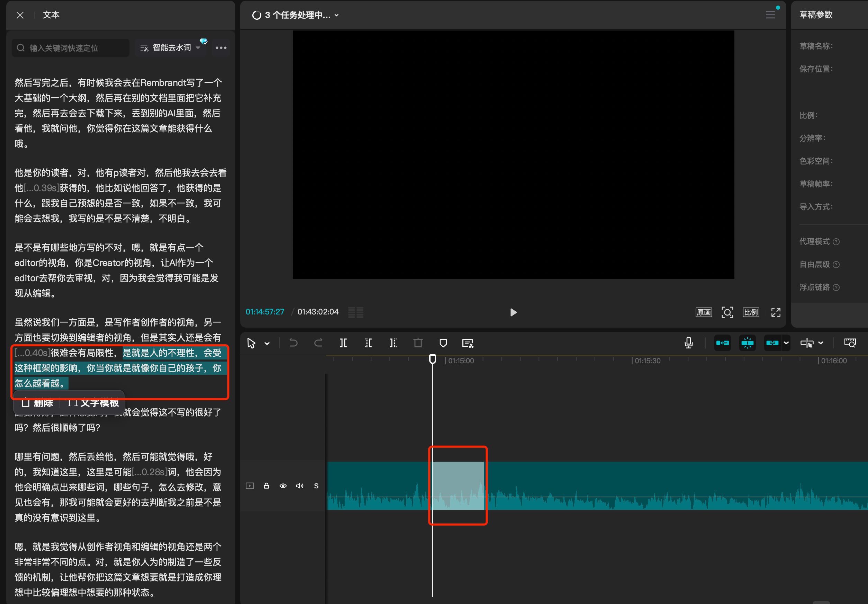Click the 导入方式 label

tap(815, 207)
